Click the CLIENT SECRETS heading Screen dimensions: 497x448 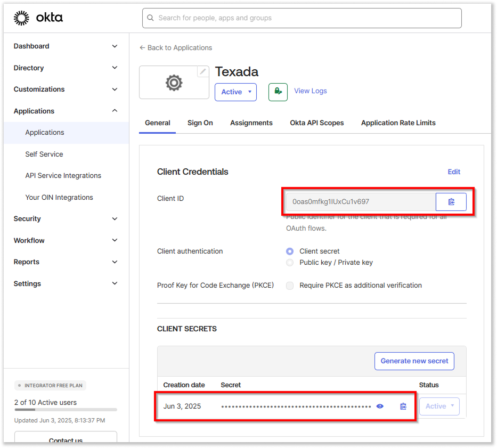coord(186,329)
